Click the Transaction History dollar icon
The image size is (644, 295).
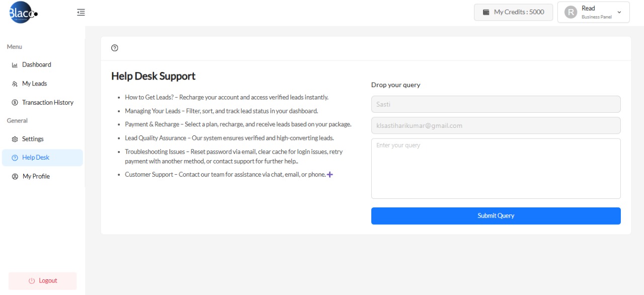coord(15,103)
